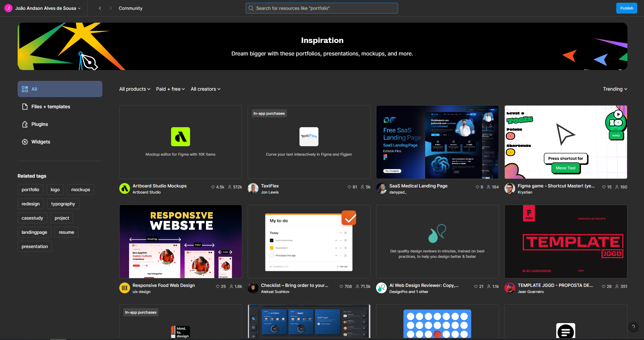The width and height of the screenshot is (644, 340).
Task: Click the forward navigation arrow
Action: coord(110,8)
